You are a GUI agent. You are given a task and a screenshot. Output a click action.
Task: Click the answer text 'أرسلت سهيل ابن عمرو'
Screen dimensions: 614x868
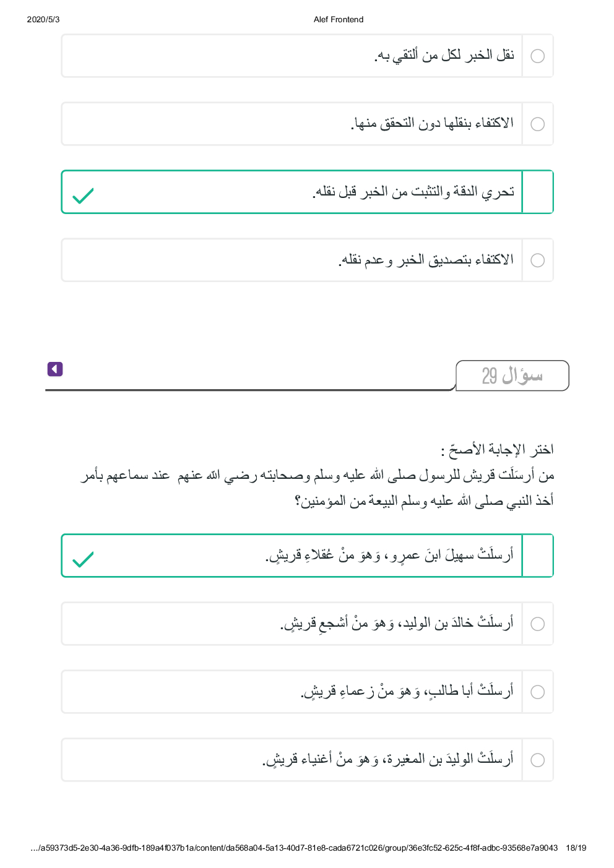[389, 556]
